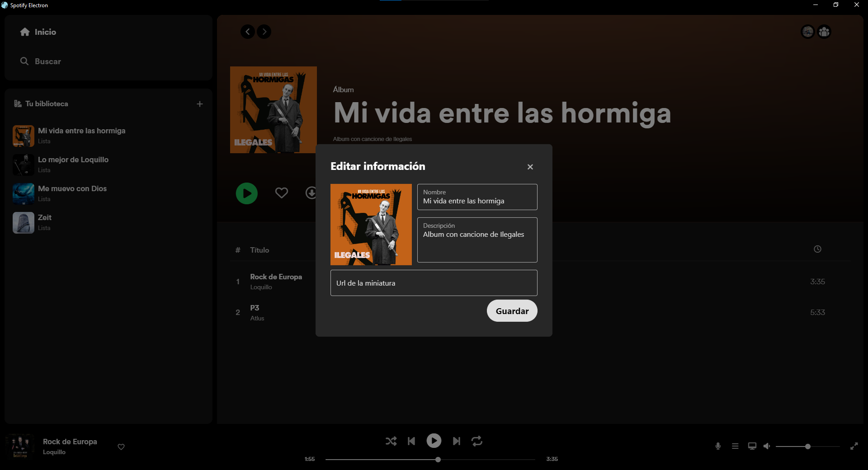Click the 3:35 duration of Rock de Europa
Viewport: 868px width, 470px height.
pos(817,282)
